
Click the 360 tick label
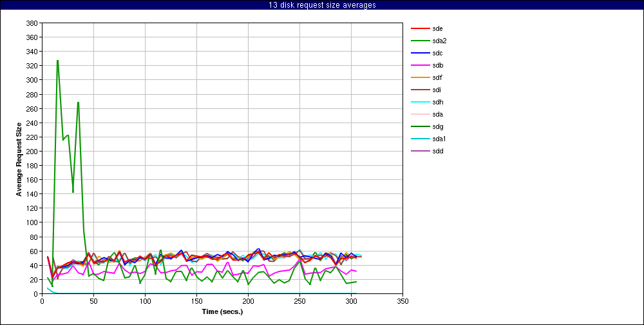point(32,37)
